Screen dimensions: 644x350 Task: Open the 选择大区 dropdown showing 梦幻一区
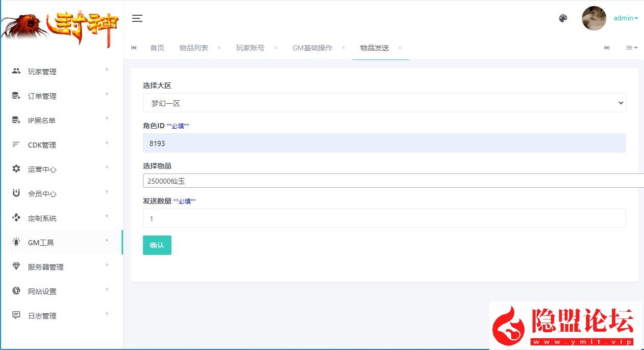pyautogui.click(x=384, y=103)
